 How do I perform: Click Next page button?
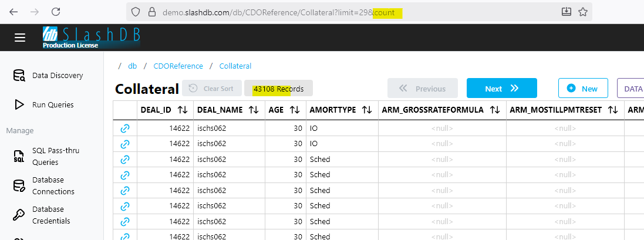coord(501,89)
